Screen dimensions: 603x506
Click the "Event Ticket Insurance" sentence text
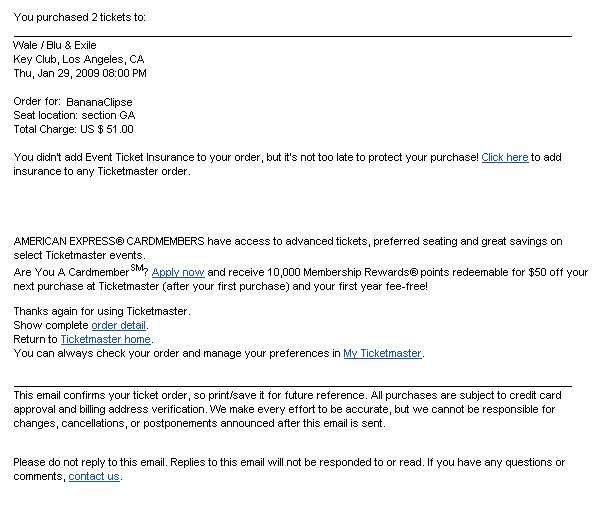200,158
